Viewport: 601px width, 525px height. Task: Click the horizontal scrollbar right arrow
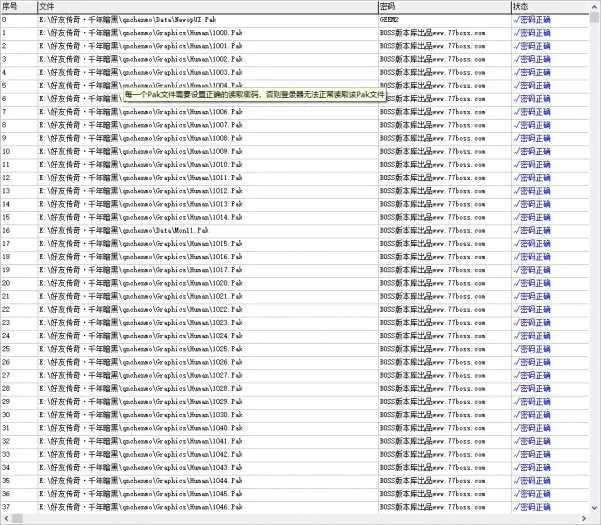(x=584, y=518)
